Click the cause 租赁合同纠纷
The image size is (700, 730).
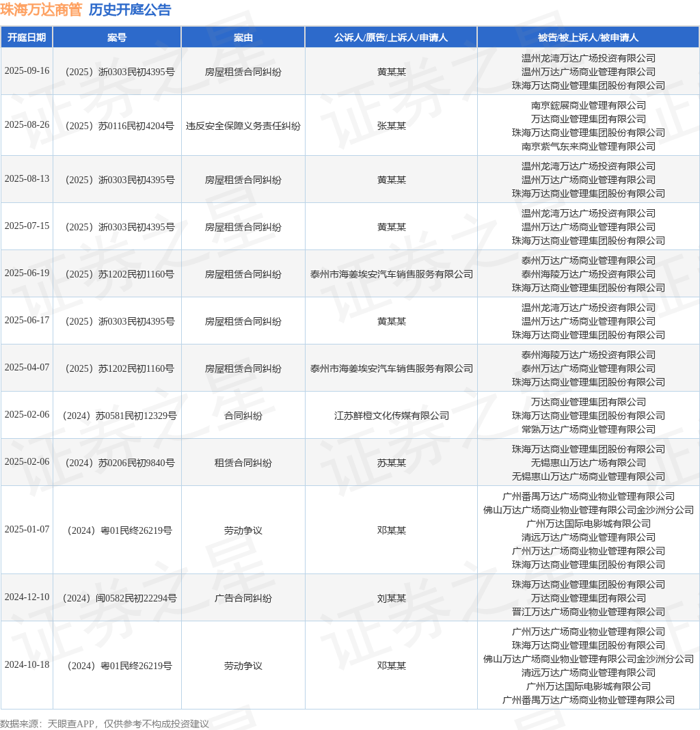[243, 463]
